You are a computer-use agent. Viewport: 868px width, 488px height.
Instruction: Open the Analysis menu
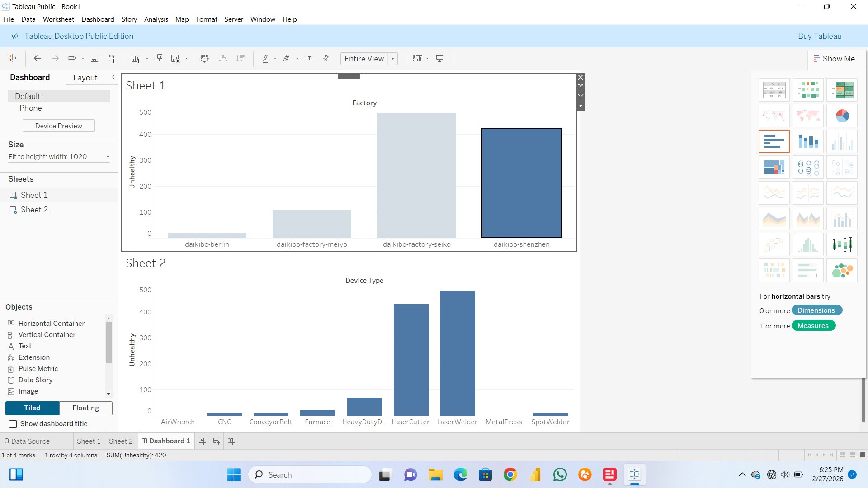click(x=156, y=19)
